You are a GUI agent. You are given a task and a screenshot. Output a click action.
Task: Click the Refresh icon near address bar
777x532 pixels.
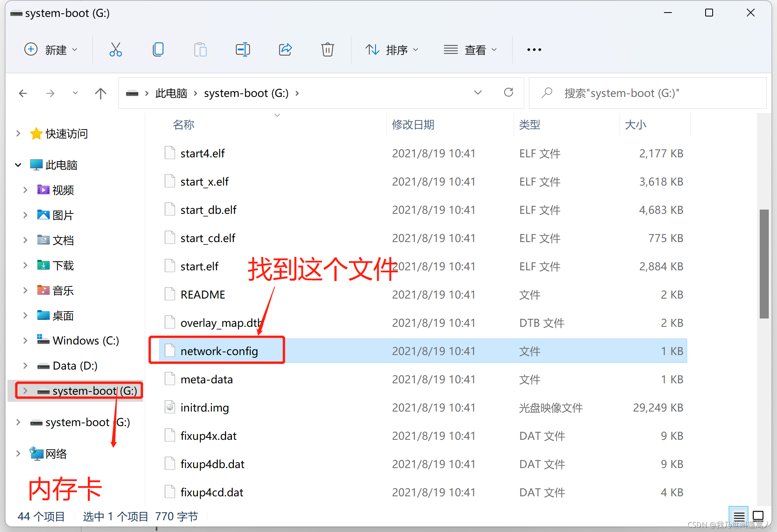click(x=509, y=93)
